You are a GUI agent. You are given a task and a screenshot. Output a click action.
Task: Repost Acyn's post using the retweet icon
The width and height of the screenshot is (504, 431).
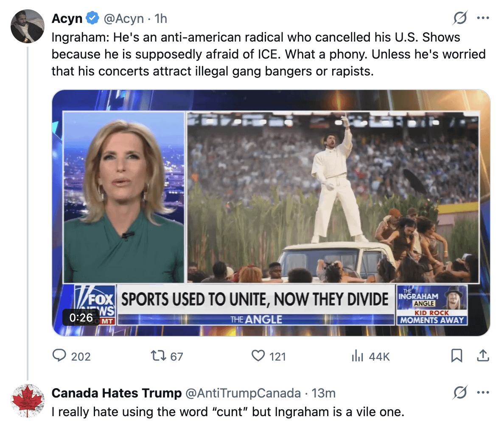pos(158,355)
